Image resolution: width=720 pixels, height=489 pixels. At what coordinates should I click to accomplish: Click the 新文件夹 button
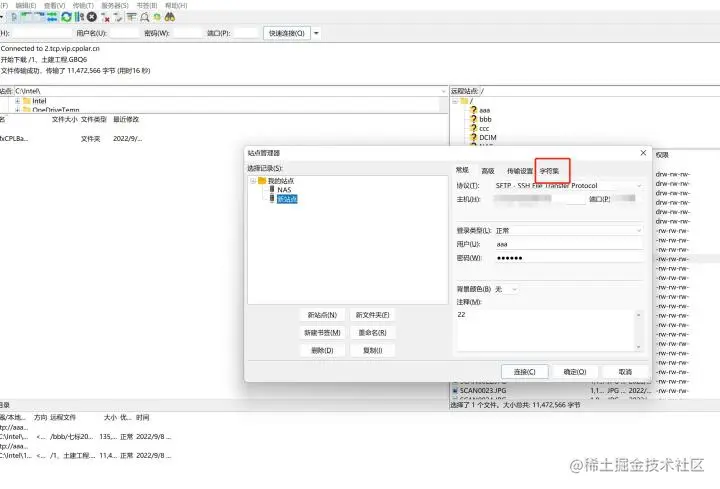(372, 315)
